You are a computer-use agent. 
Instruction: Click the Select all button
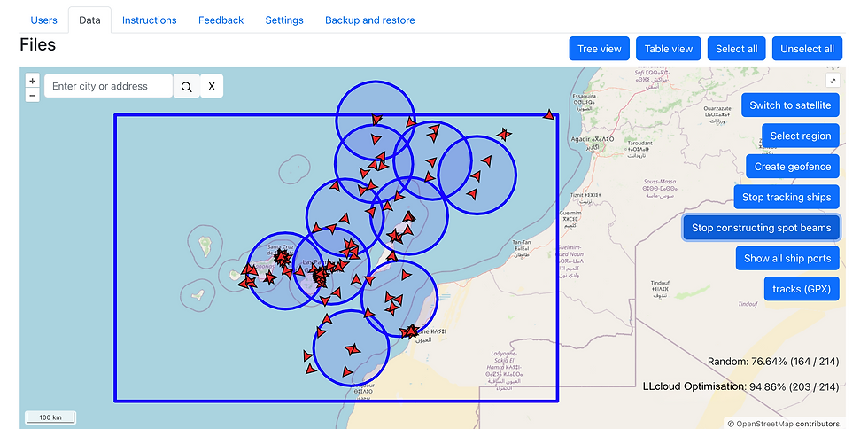(736, 49)
